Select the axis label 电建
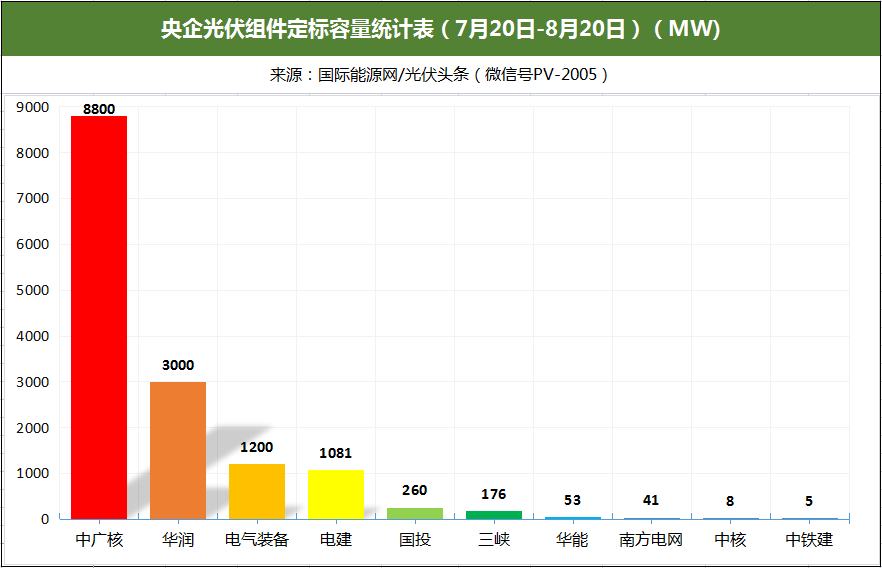The width and height of the screenshot is (882, 568). pos(336,540)
